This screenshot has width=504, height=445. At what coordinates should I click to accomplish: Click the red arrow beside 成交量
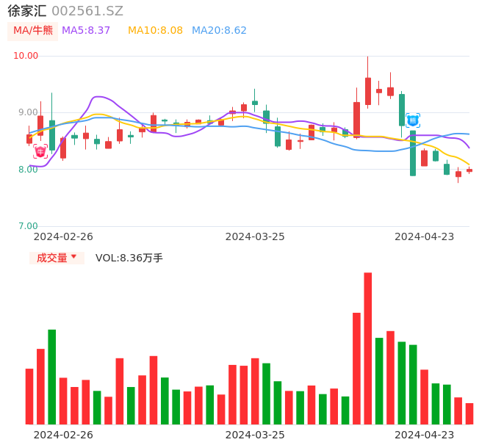pyautogui.click(x=73, y=257)
